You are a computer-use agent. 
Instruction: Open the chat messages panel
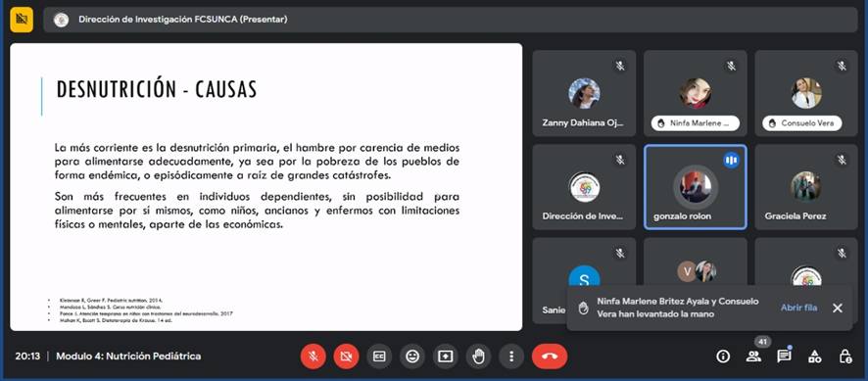(784, 357)
